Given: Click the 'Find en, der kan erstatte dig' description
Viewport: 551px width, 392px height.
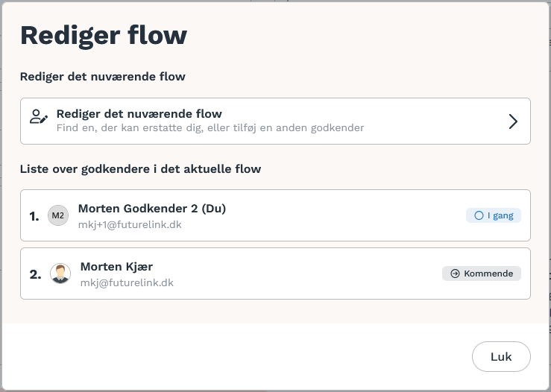Looking at the screenshot, I should click(x=210, y=128).
